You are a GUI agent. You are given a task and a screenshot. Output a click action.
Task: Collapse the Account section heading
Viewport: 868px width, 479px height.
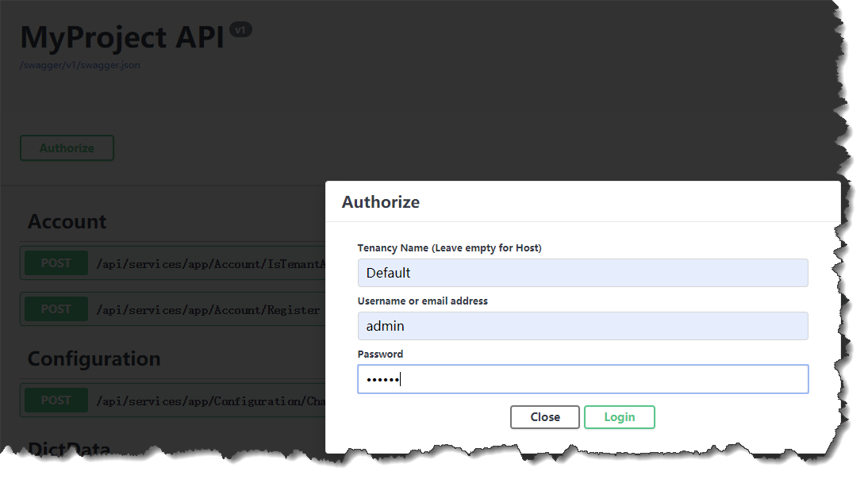tap(67, 222)
